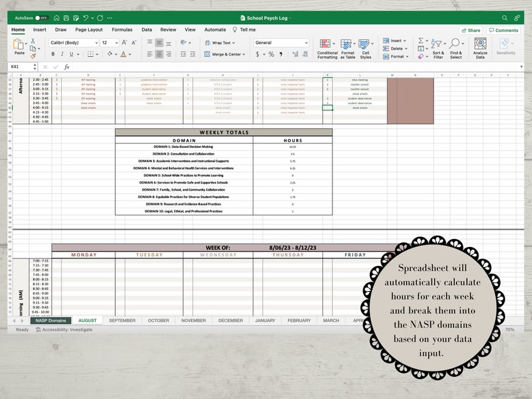Click the fx insert function icon
The image size is (532, 399).
(x=67, y=67)
